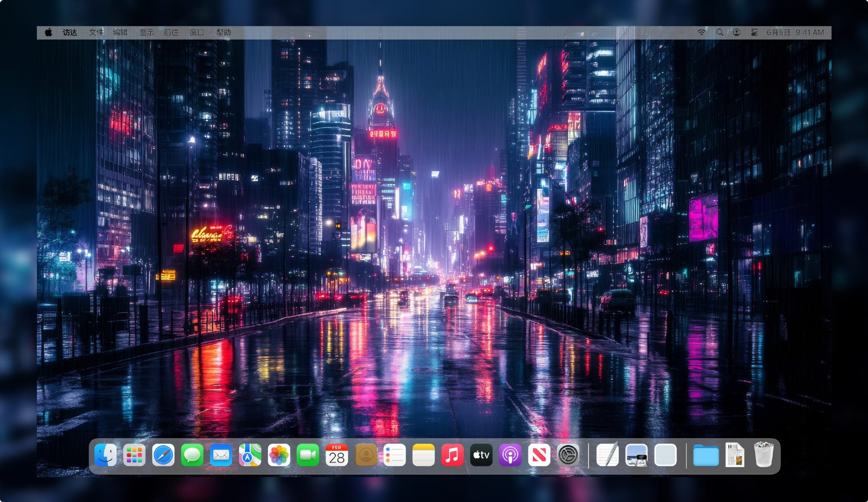Open the Podcasts app

click(510, 456)
